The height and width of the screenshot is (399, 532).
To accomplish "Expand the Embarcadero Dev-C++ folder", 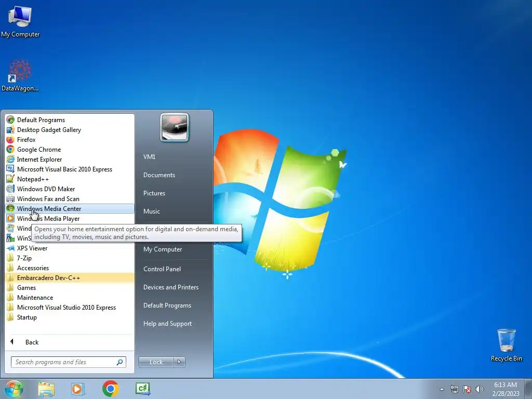I will click(x=70, y=277).
